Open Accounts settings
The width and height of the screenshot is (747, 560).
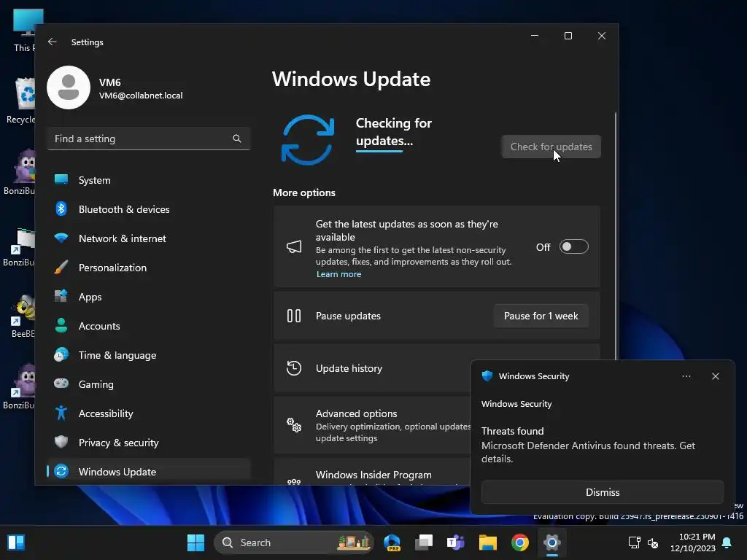(x=149, y=326)
